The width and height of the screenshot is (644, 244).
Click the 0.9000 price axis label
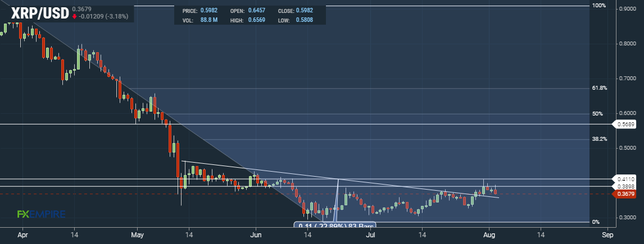pos(629,9)
